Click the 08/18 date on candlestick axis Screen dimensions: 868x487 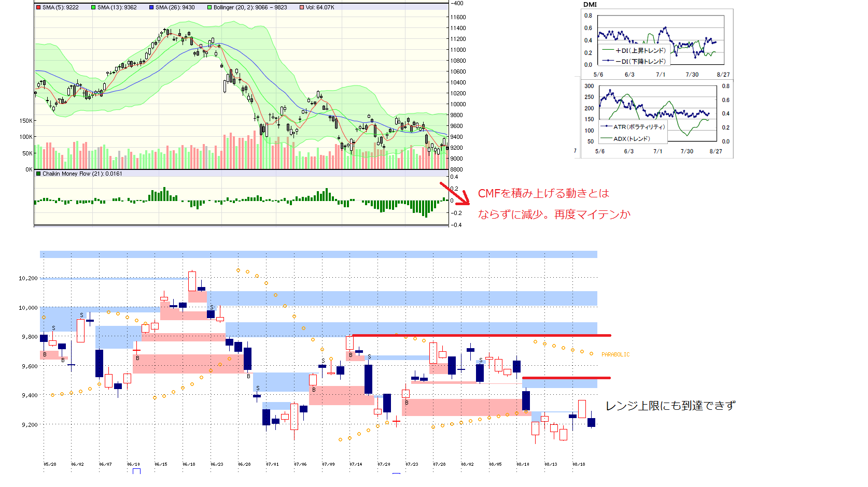pyautogui.click(x=579, y=464)
